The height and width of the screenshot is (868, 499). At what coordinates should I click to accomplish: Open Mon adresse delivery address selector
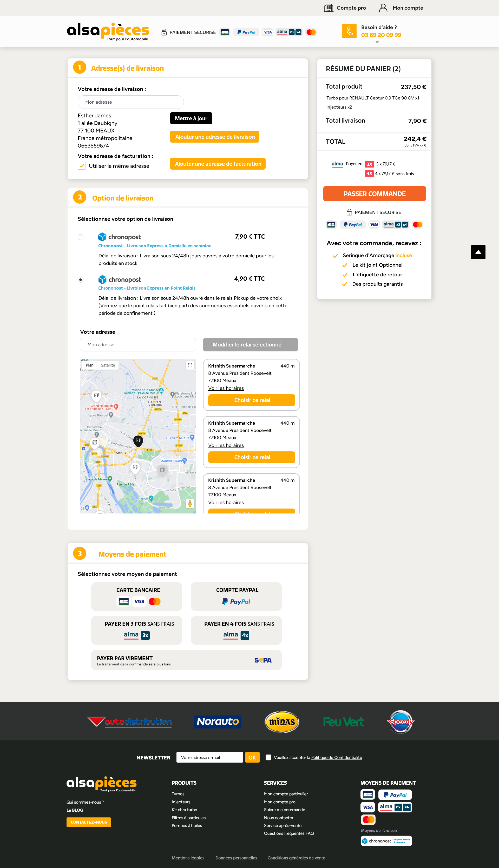point(130,102)
